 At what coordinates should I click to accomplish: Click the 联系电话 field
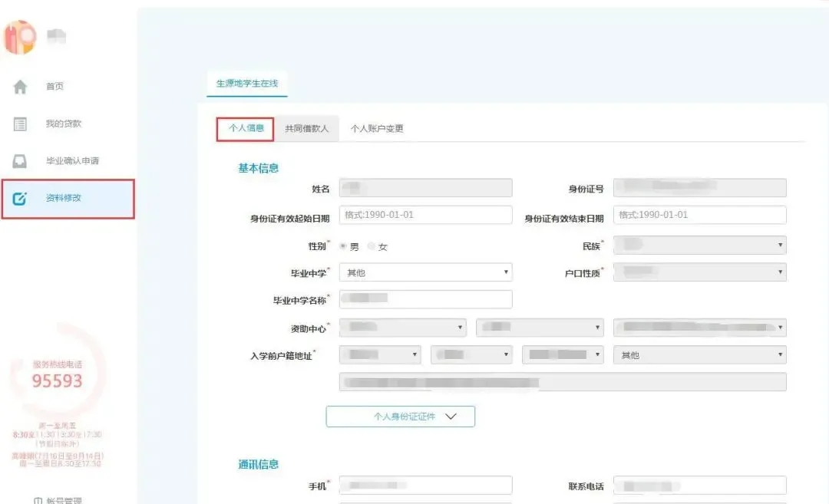pos(699,486)
